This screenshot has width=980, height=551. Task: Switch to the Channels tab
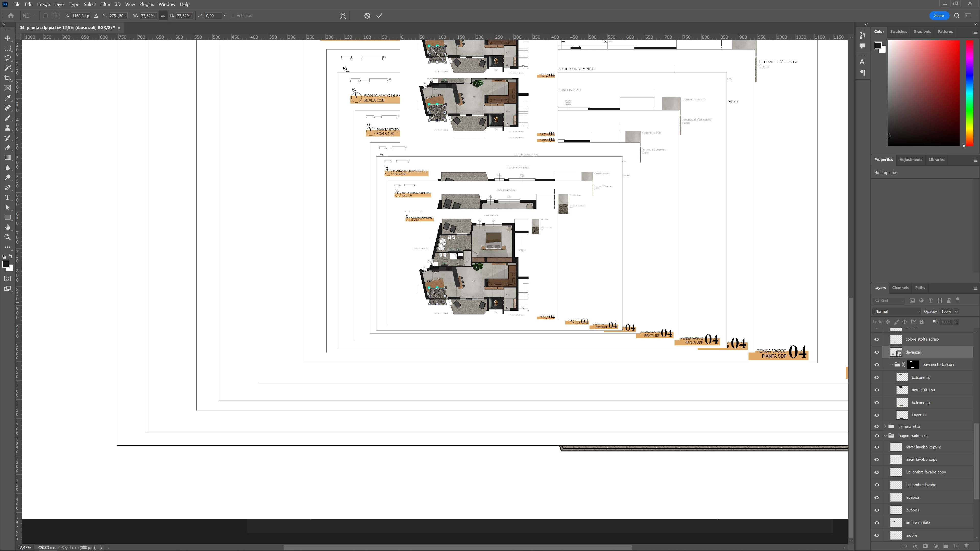pos(900,288)
